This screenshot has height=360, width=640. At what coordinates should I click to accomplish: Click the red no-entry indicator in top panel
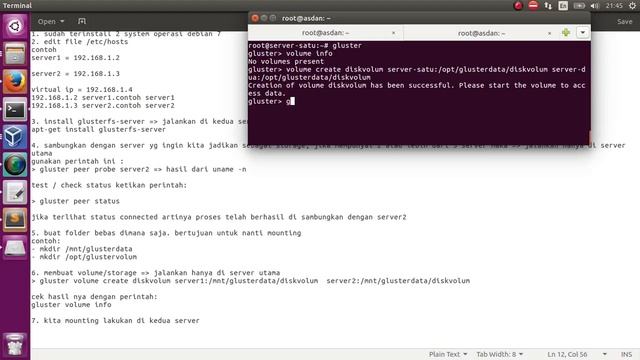533,5
